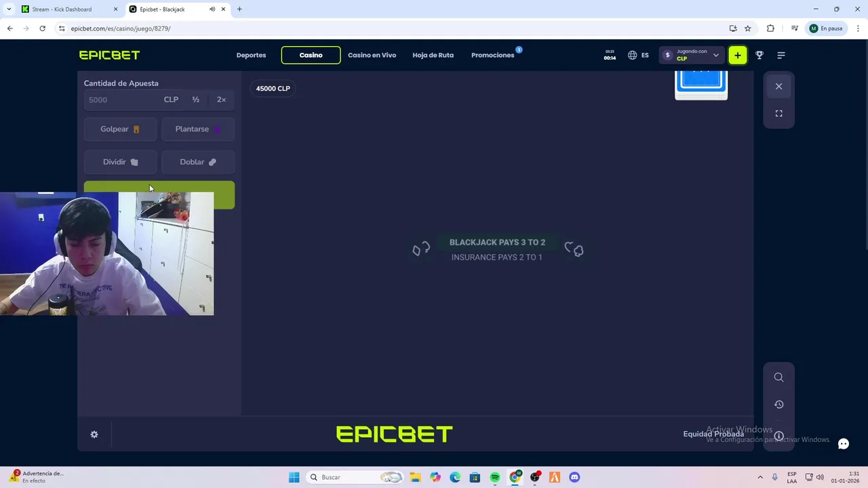Open Copilot from taskbar

[x=435, y=477]
